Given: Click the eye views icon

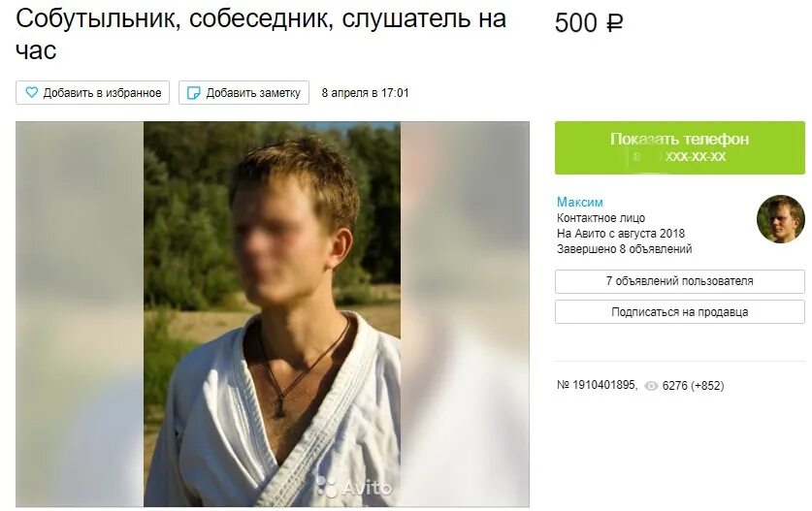Looking at the screenshot, I should pos(651,386).
